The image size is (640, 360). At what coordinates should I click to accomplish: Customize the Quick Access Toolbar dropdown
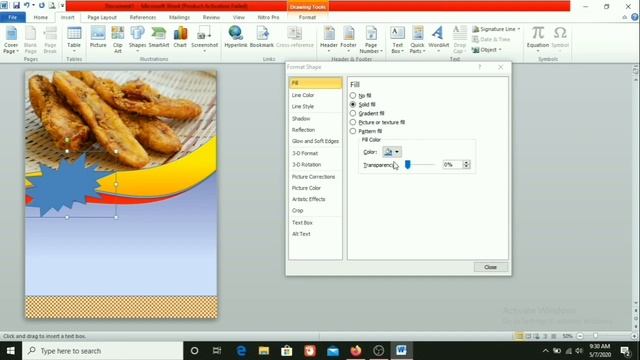click(62, 6)
